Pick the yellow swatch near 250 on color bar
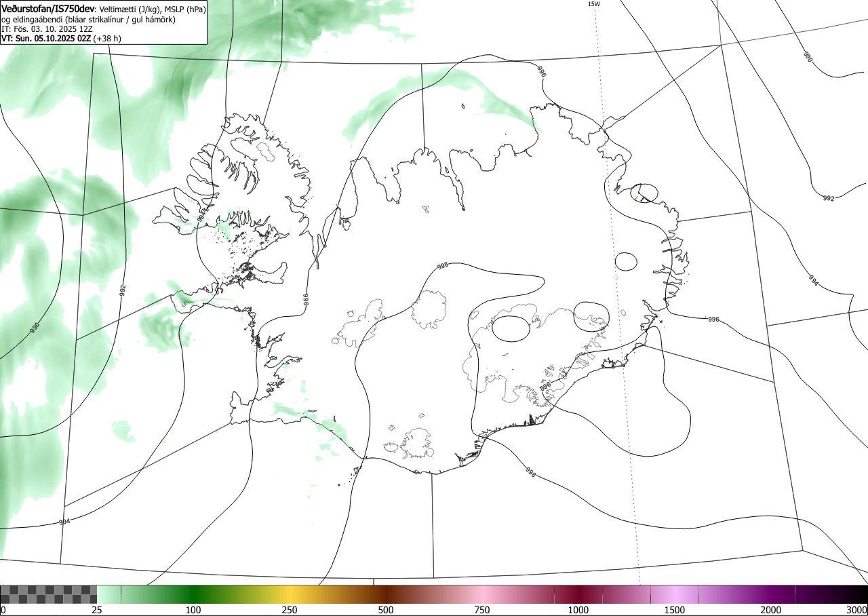 point(290,594)
